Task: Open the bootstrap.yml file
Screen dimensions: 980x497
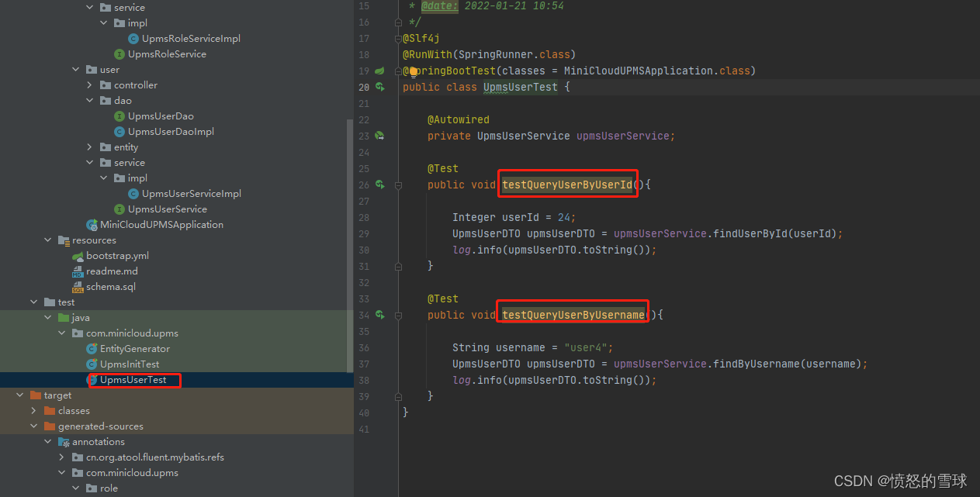Action: pos(117,256)
